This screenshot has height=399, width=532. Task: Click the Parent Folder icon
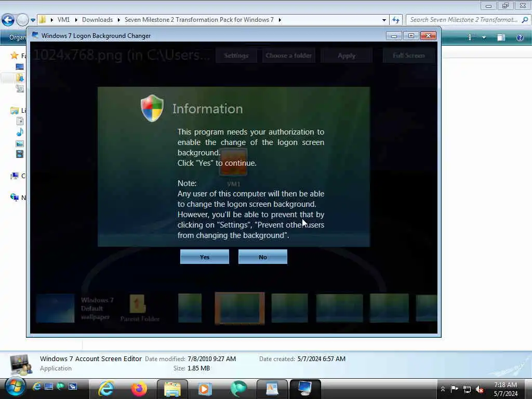click(138, 303)
